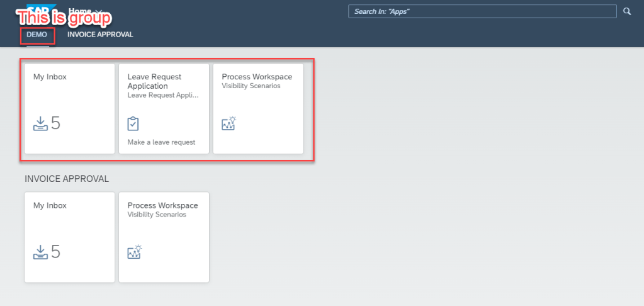Switch to the DEMO tab
The height and width of the screenshot is (306, 644).
coord(37,35)
